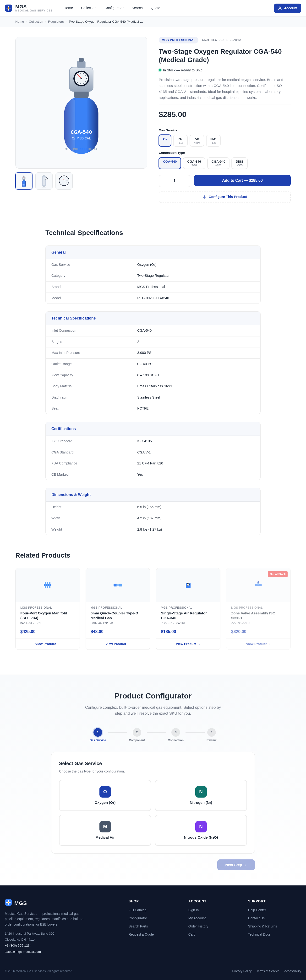This screenshot has height=980, width=306.
Task: Open Search in top navigation
Action: click(137, 8)
